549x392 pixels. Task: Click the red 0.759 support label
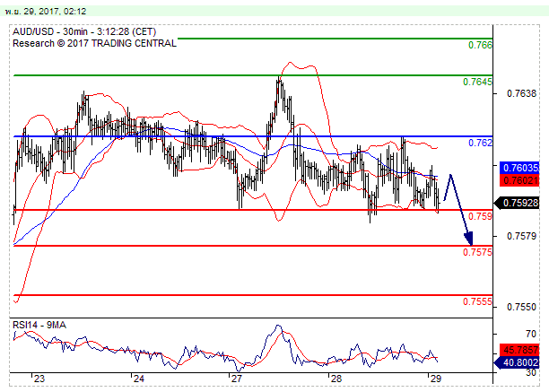pos(480,216)
